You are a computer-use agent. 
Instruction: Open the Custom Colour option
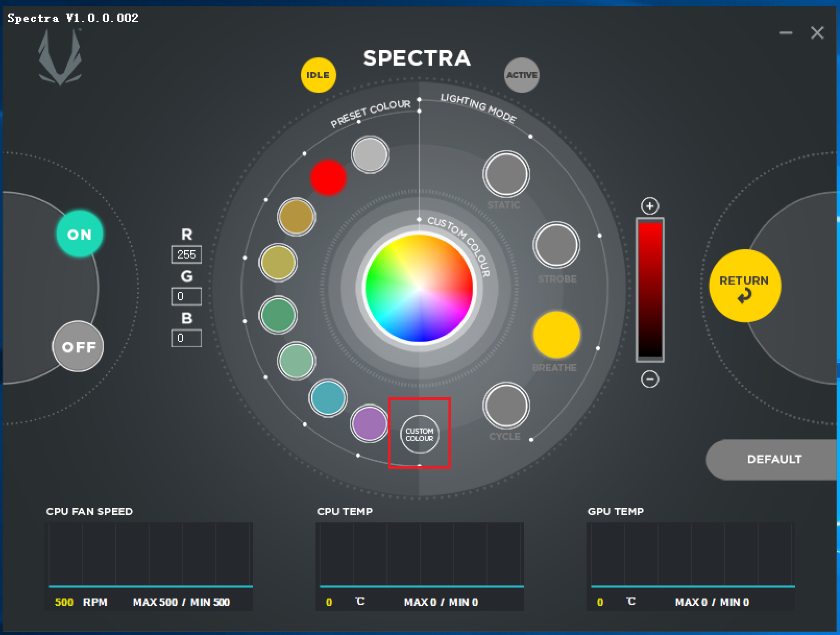pos(419,434)
